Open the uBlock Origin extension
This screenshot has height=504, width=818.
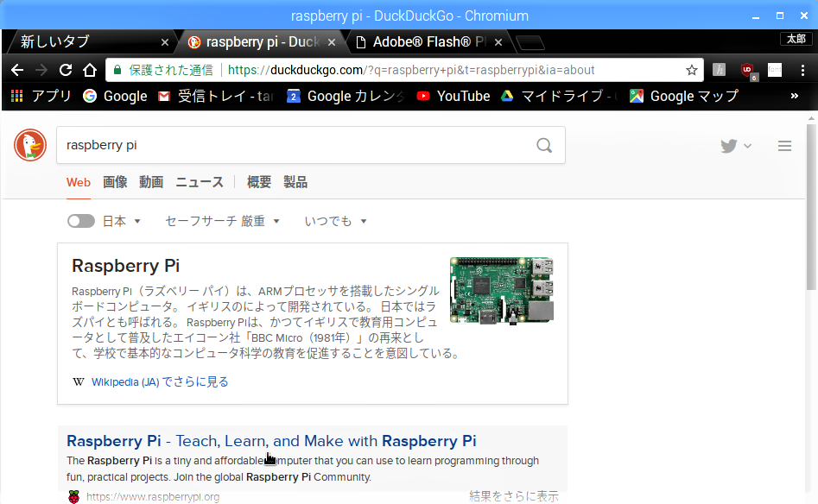coord(748,71)
